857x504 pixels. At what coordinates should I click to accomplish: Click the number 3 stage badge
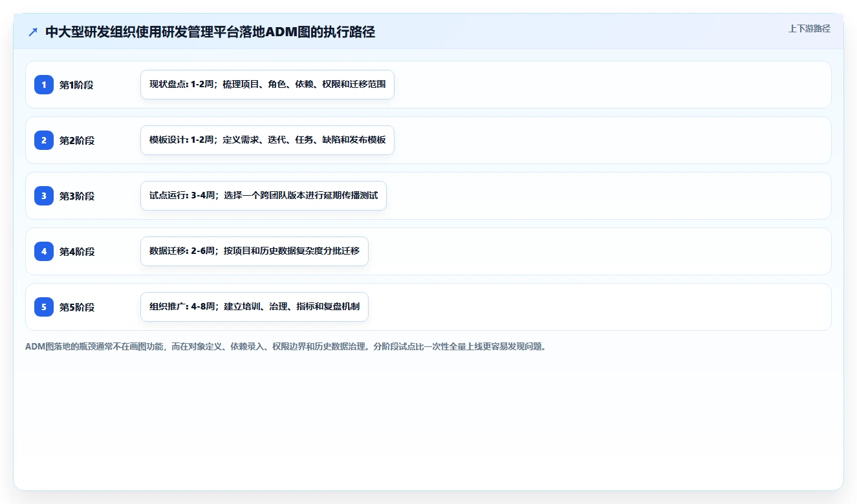(x=44, y=196)
